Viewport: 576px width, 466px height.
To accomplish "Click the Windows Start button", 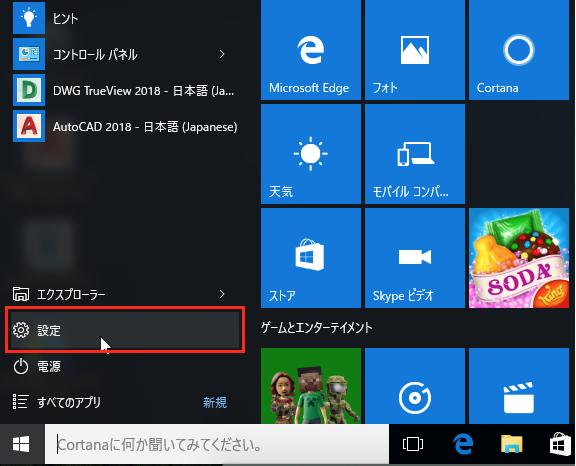I will [21, 444].
